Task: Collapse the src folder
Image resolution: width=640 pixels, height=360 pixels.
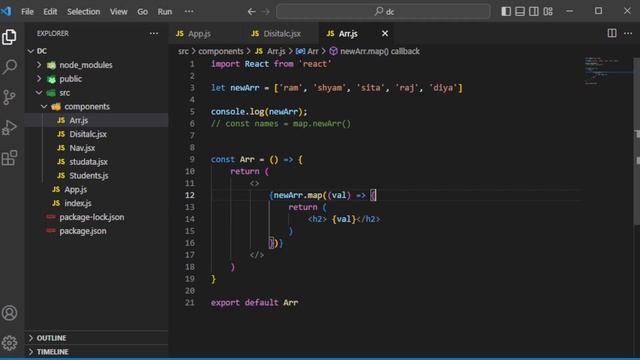Action: 39,93
